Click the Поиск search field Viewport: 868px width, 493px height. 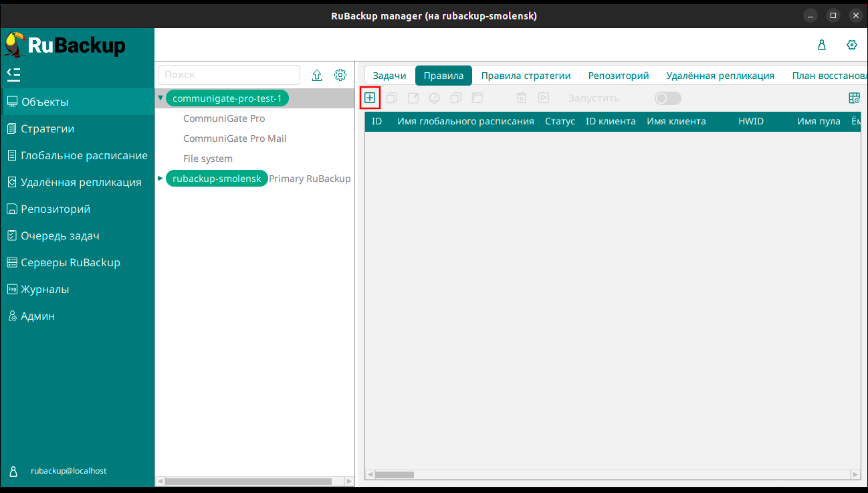tap(229, 75)
